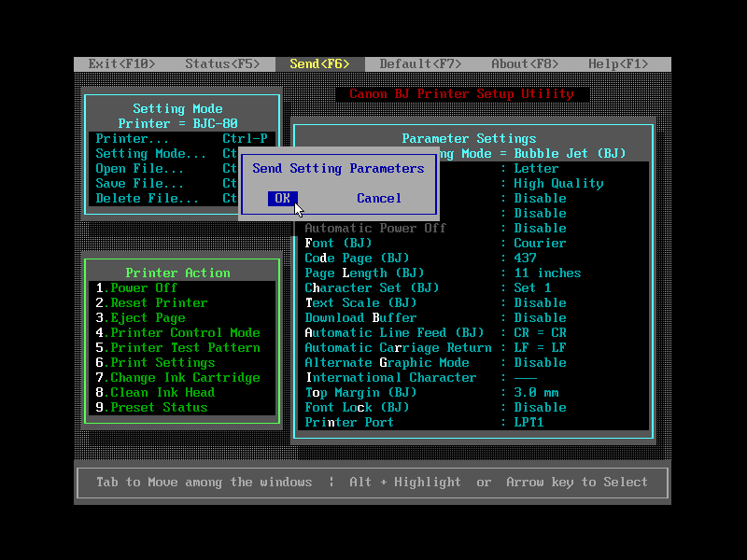
Task: Select 4. Printer Control Mode action
Action: 181,332
